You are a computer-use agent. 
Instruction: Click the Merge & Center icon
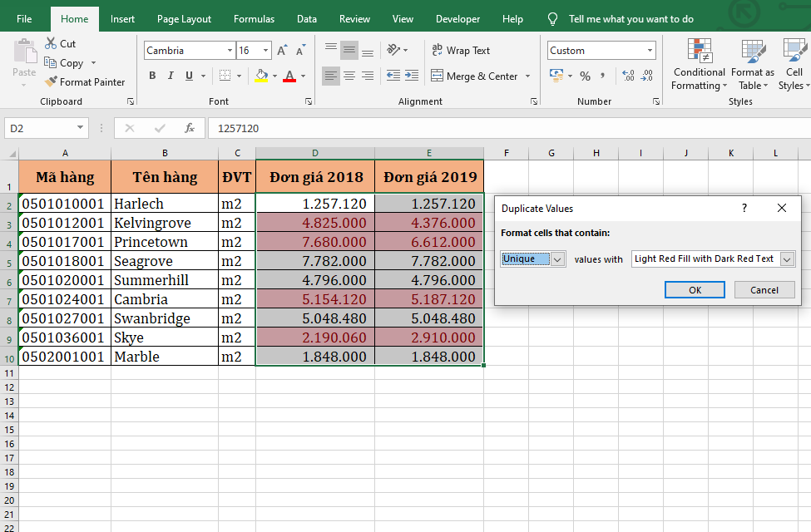click(437, 76)
